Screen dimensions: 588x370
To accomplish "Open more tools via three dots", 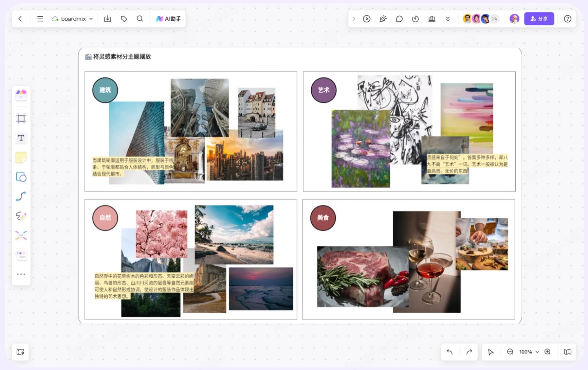I will 21,274.
